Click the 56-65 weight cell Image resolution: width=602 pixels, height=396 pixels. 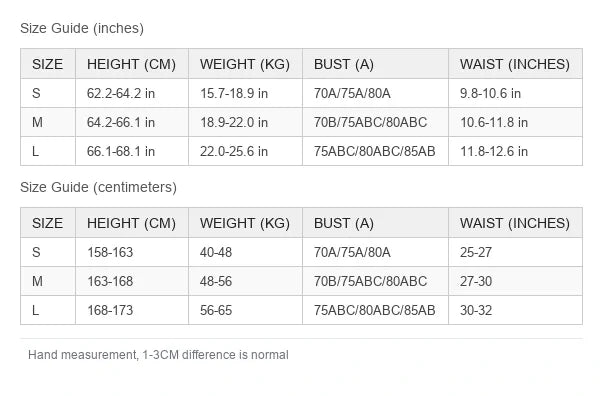(245, 310)
